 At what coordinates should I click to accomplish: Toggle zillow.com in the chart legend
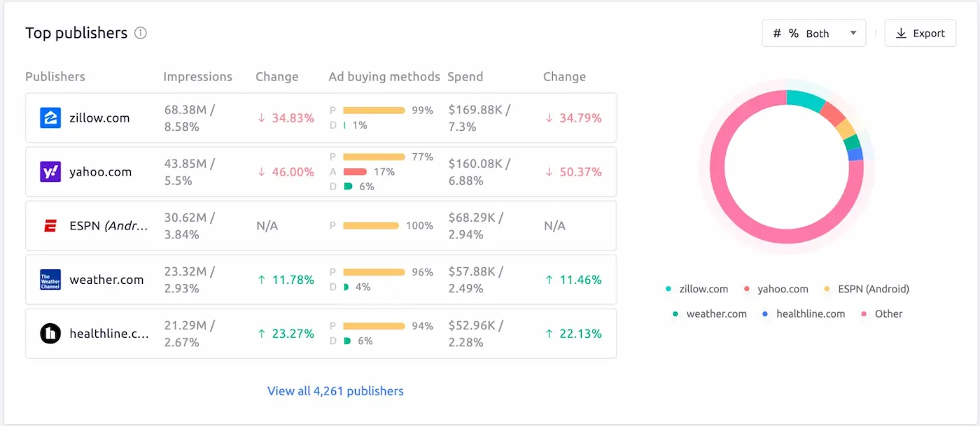tap(703, 288)
